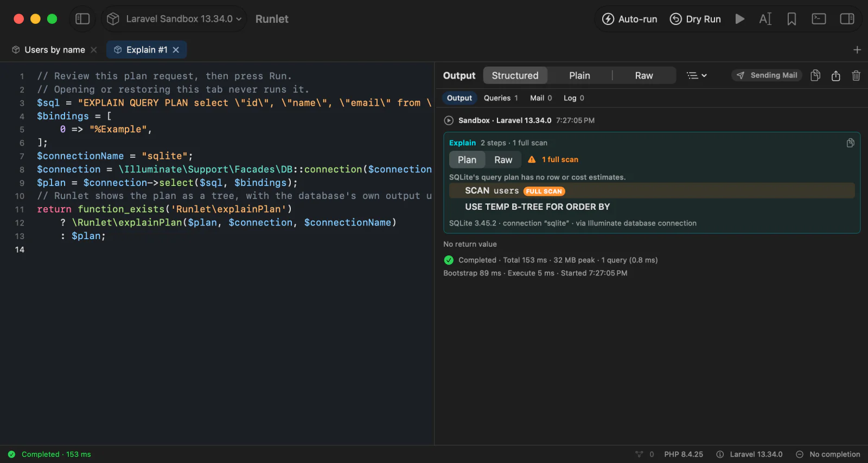The image size is (868, 463).
Task: Copy the output with the toolbar copy icon
Action: [815, 75]
